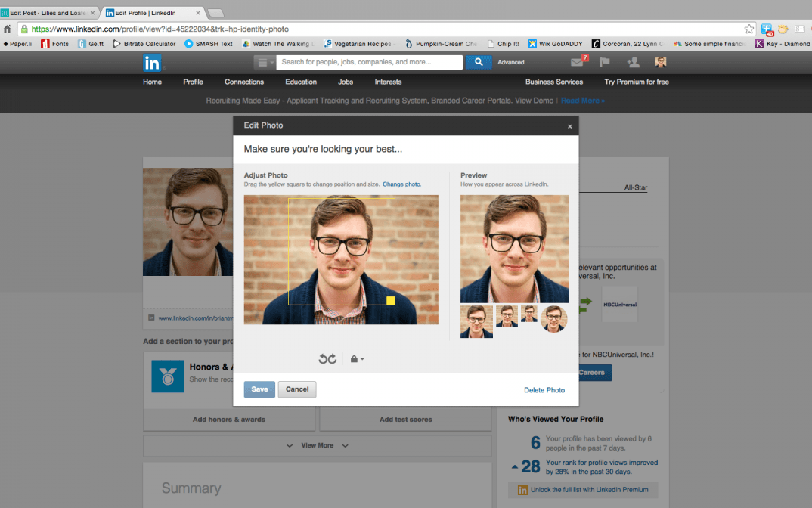The width and height of the screenshot is (812, 508).
Task: Open the Ge.tt bookmark
Action: (x=91, y=44)
